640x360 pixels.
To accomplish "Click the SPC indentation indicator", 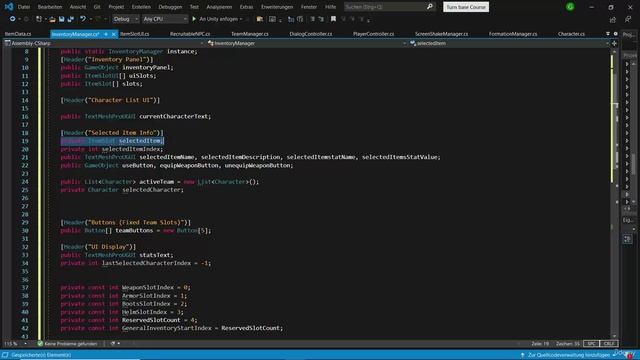I will click(591, 344).
